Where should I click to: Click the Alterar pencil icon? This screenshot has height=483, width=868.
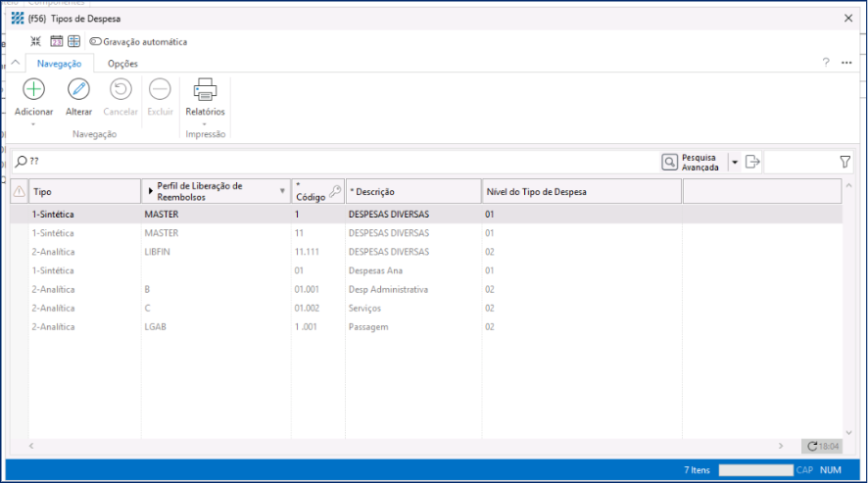point(78,89)
